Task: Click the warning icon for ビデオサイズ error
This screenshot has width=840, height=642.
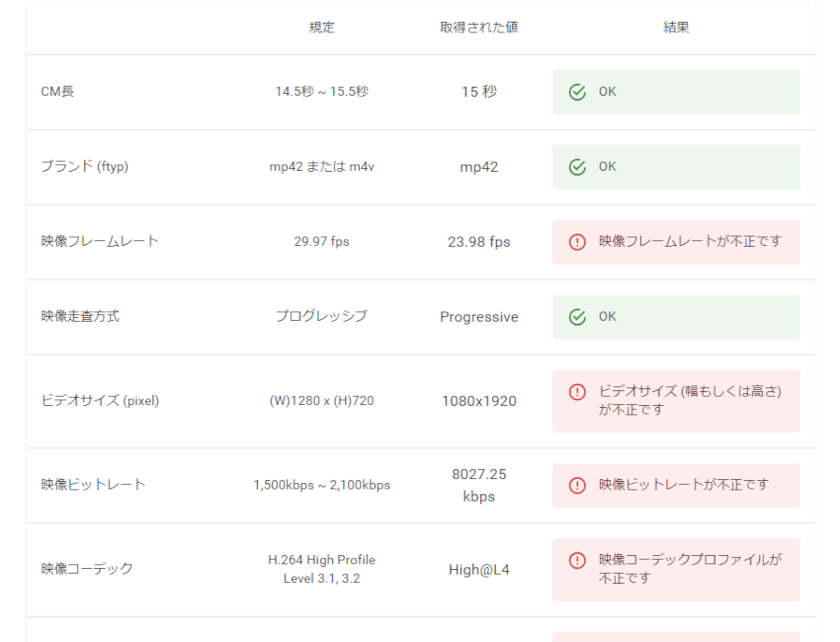Action: 577,392
